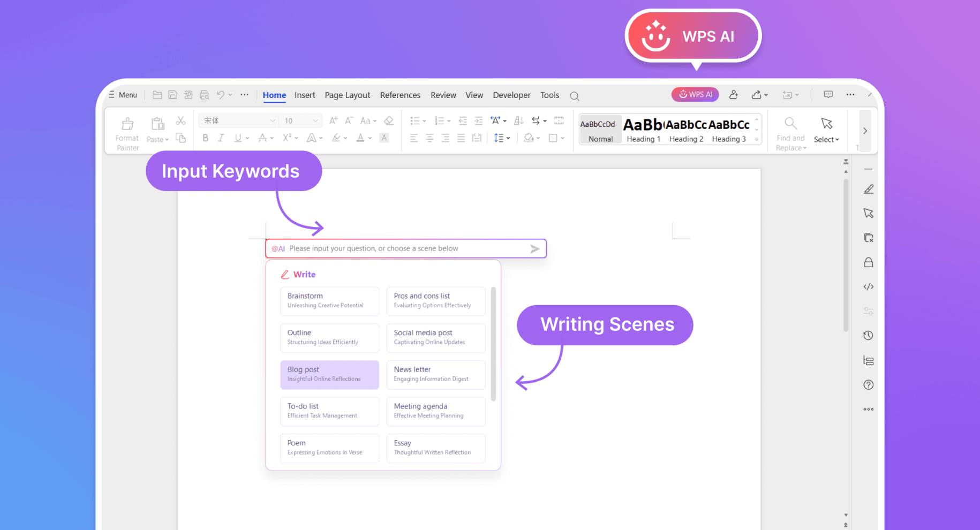Toggle italic formatting
The image size is (980, 530).
[221, 138]
